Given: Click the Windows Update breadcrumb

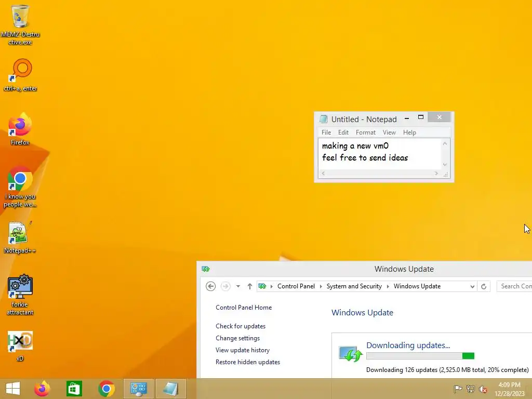Looking at the screenshot, I should (417, 286).
